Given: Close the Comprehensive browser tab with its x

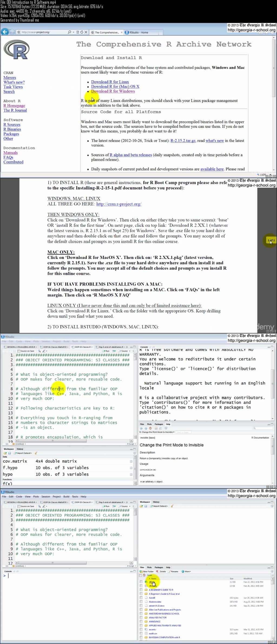Looking at the screenshot, I should point(121,32).
